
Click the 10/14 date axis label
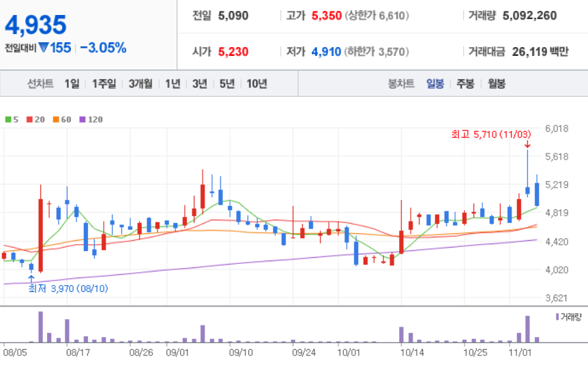(x=412, y=353)
